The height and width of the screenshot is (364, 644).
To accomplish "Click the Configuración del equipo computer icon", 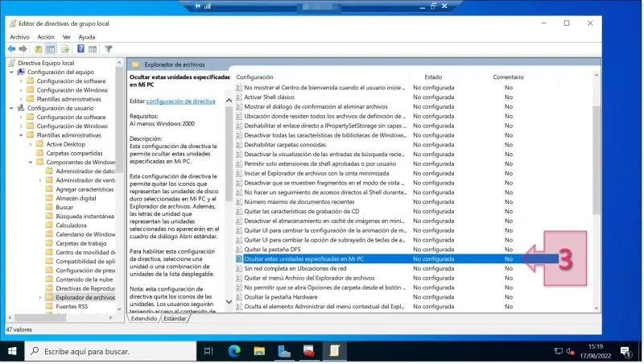I will 21,72.
